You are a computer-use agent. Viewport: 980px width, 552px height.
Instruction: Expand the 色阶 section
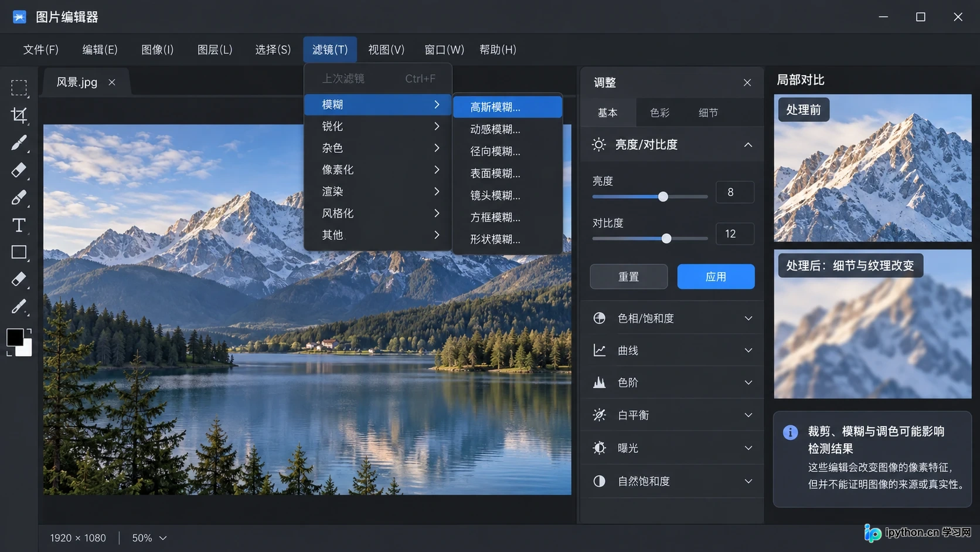point(748,382)
